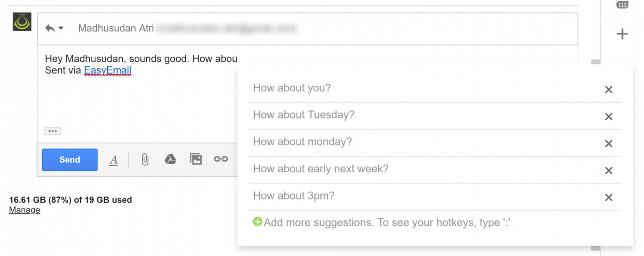Send the email to Madhusudan

[x=69, y=159]
